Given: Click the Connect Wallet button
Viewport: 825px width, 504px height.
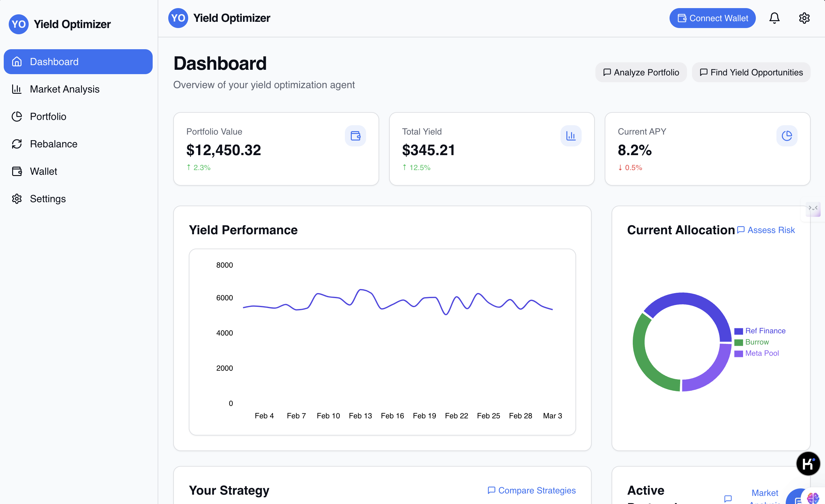Looking at the screenshot, I should (x=712, y=18).
